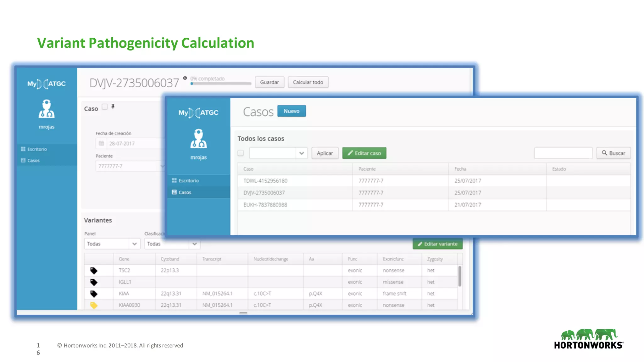Click the Guardar button

coord(269,82)
